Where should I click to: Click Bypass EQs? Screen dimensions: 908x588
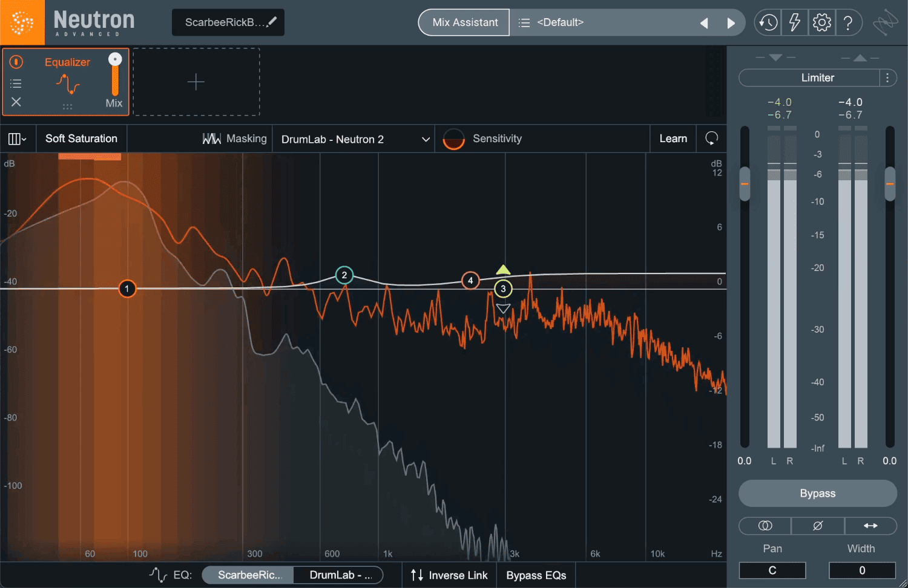pos(536,575)
